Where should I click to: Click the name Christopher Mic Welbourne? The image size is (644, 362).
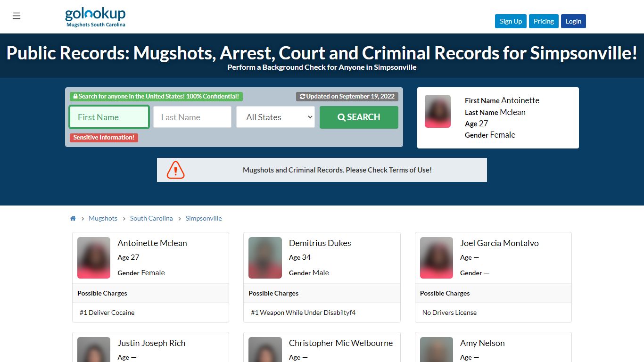(x=341, y=343)
